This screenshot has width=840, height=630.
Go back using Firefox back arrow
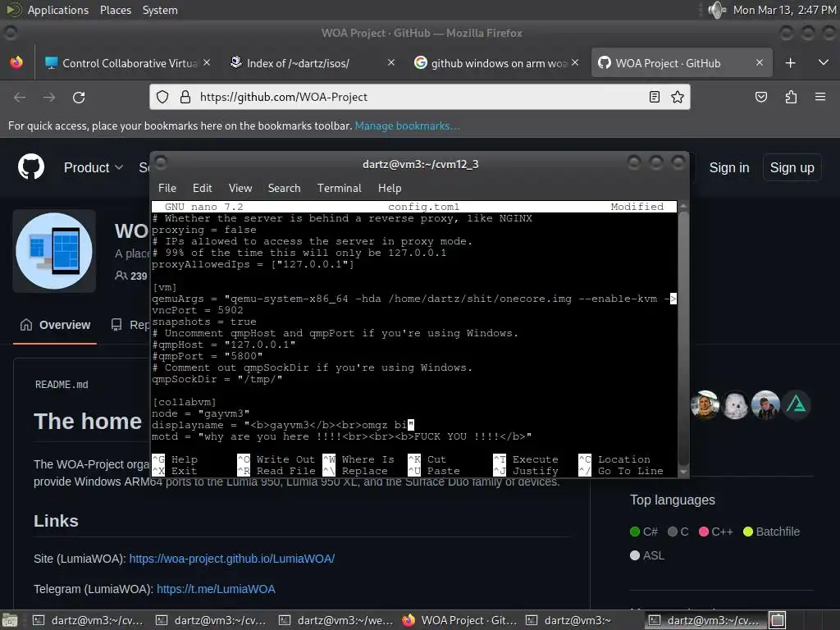point(20,97)
